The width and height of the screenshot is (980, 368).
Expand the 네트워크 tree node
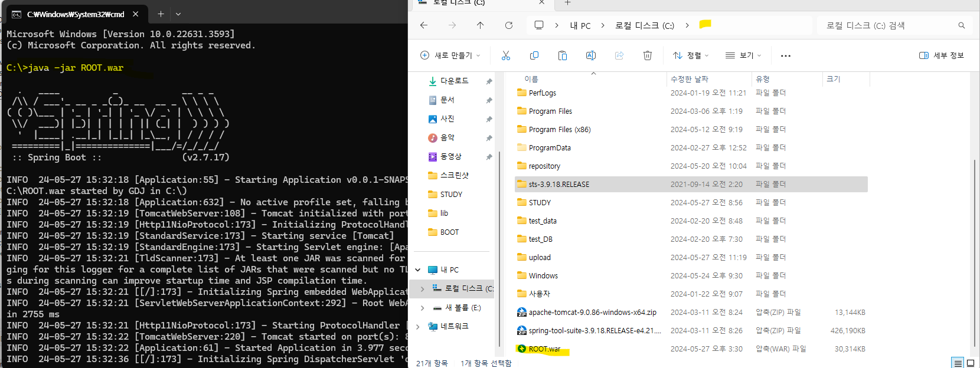[x=418, y=326]
